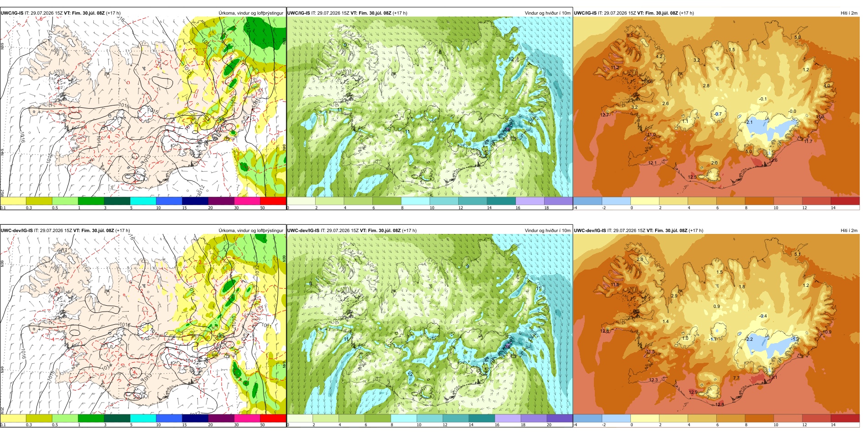Click the 'Vindur og hviður í 10m' label in UWC panel
The width and height of the screenshot is (868, 434).
pyautogui.click(x=547, y=13)
